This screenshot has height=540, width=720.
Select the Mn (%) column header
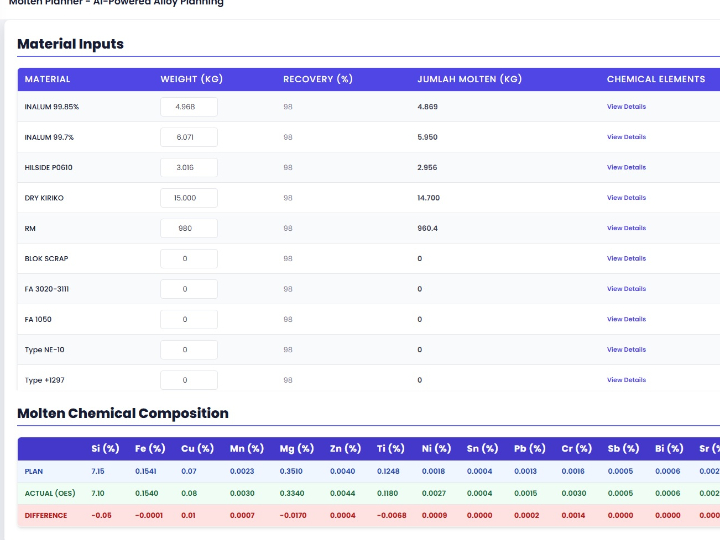(x=247, y=449)
